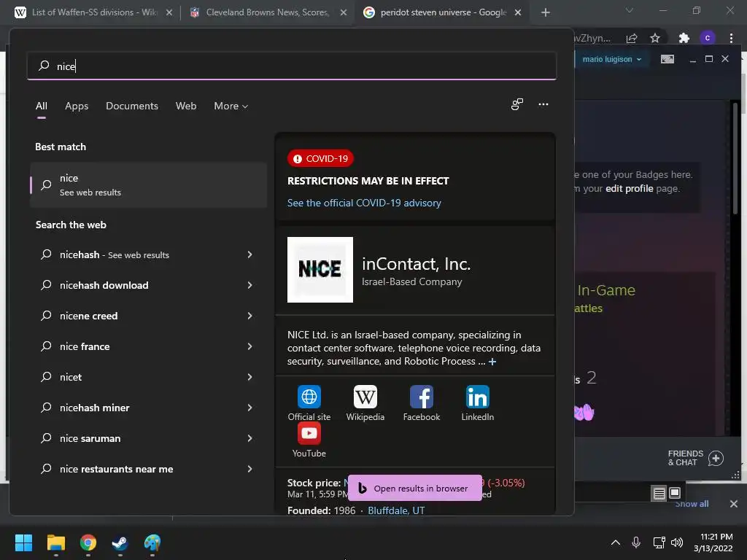Click Chrome share page icon

coord(632,38)
